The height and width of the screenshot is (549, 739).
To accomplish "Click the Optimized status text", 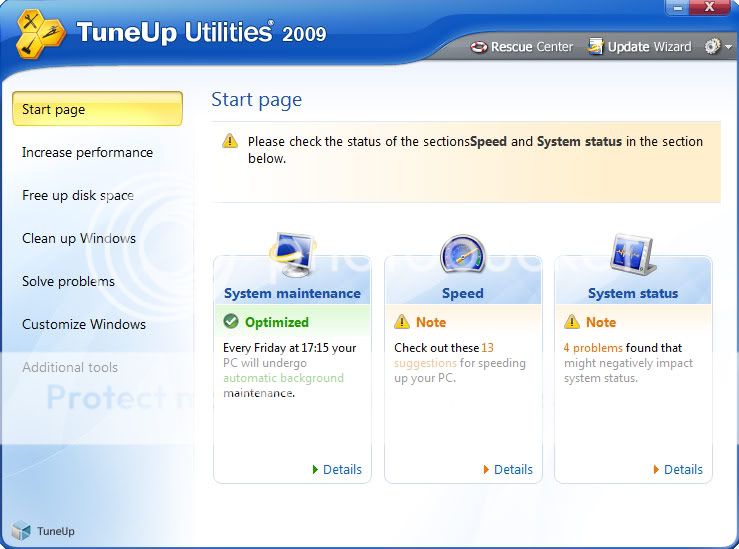I will 277,322.
